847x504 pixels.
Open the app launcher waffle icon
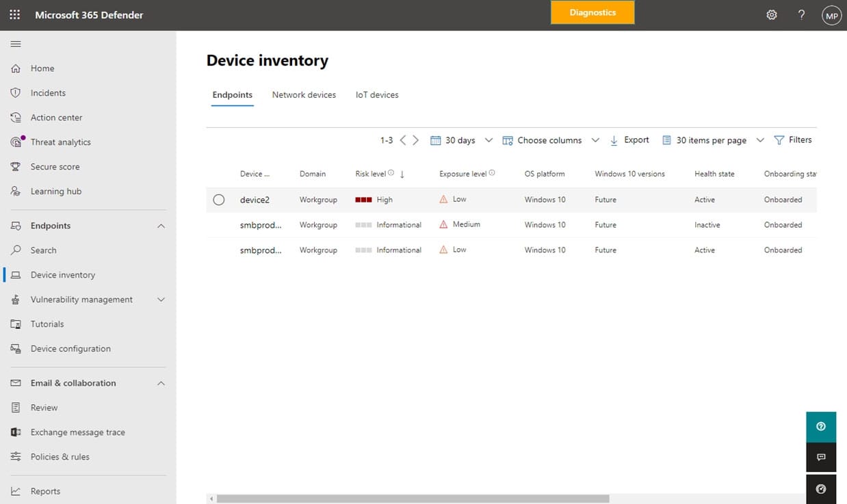pos(14,14)
